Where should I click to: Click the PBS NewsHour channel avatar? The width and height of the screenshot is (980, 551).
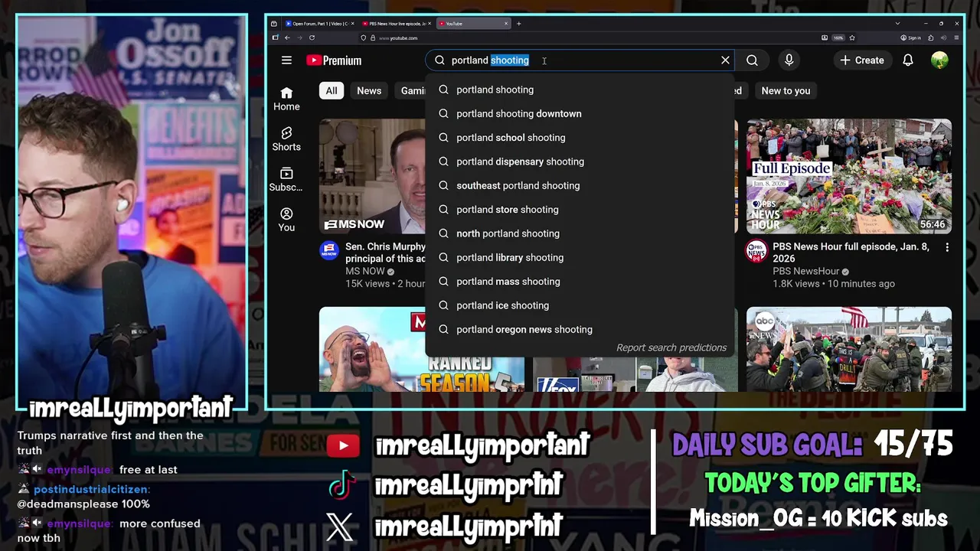click(x=756, y=251)
